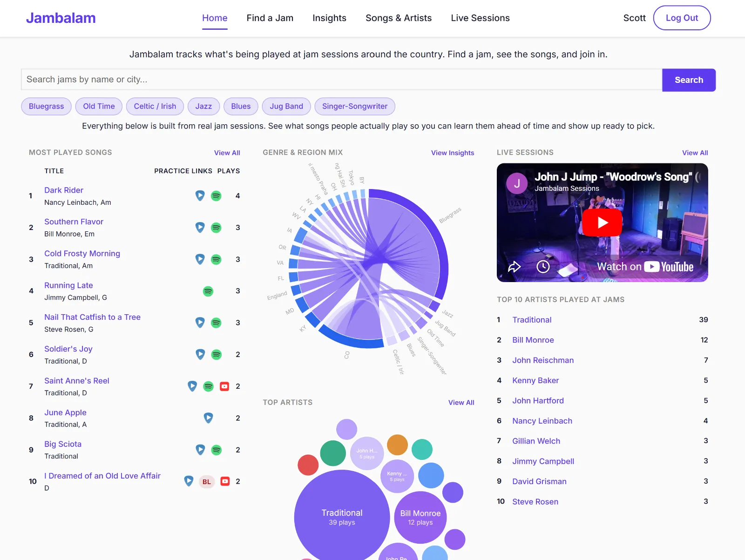Click the J channel avatar on video
This screenshot has width=745, height=560.
pyautogui.click(x=517, y=183)
